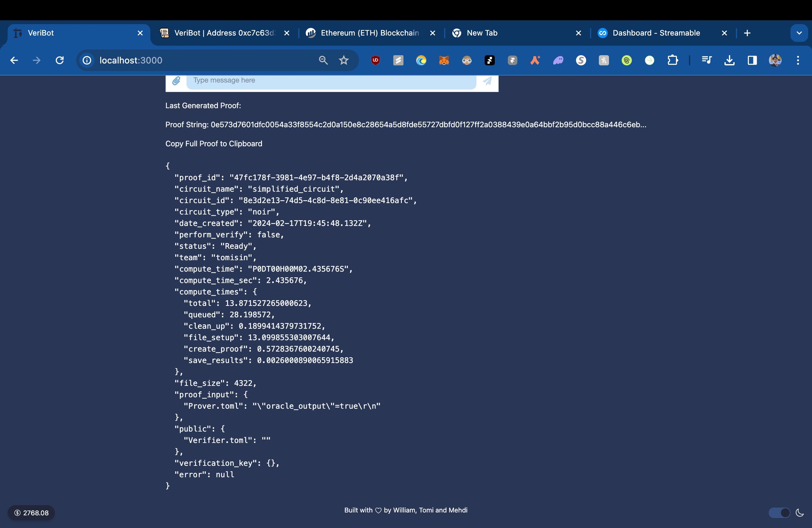Screen dimensions: 812x528
Task: Click the gray pen extension icon
Action: pyautogui.click(x=398, y=60)
